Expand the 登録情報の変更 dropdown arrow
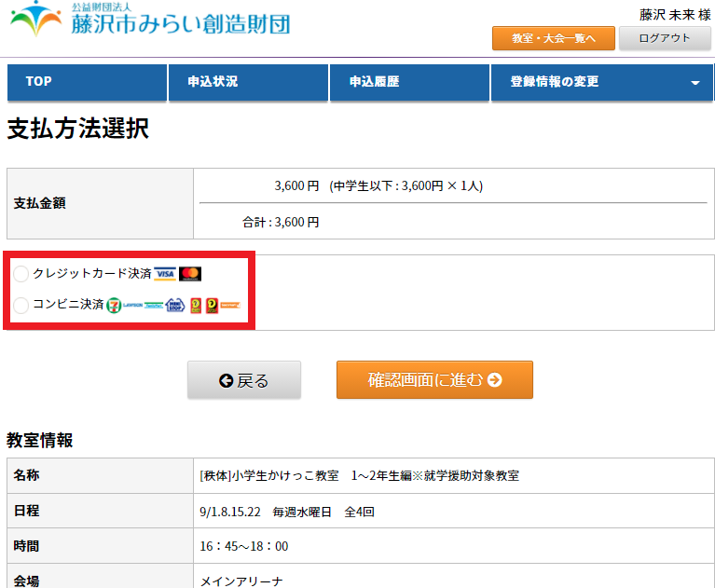 pos(694,83)
